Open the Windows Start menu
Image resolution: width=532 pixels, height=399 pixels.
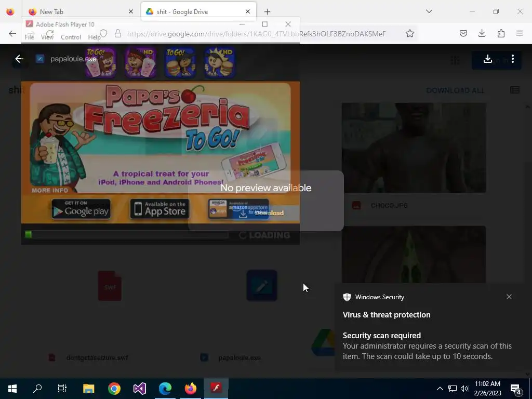coord(12,388)
